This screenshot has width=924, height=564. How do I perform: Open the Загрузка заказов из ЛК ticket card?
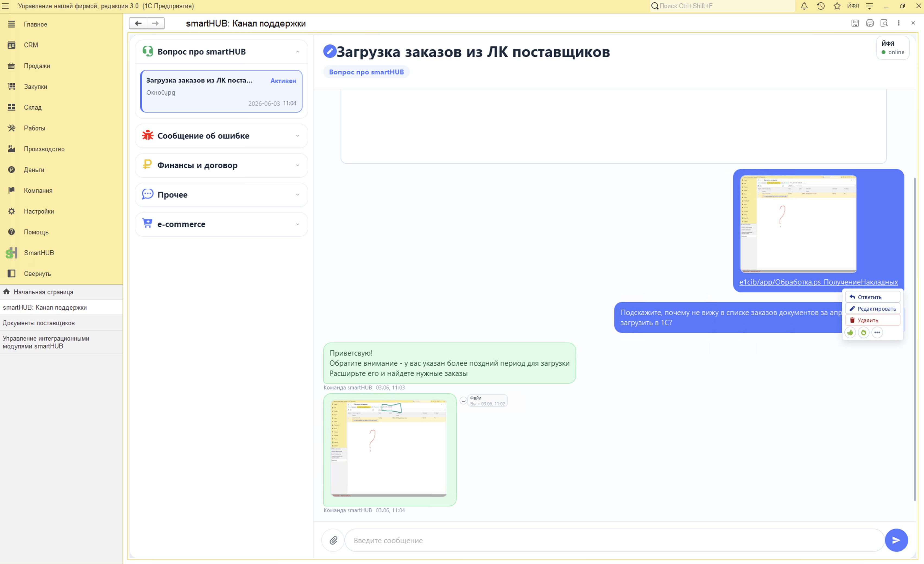click(x=221, y=91)
